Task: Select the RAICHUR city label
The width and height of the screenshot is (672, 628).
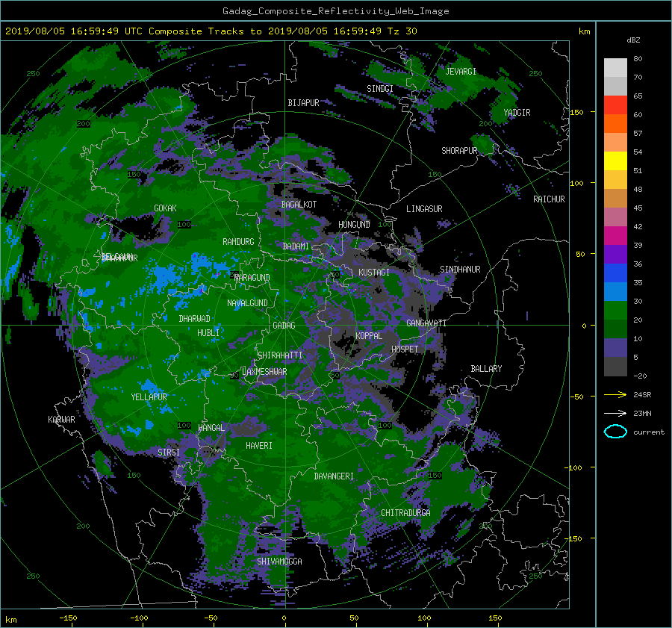Action: pyautogui.click(x=549, y=199)
